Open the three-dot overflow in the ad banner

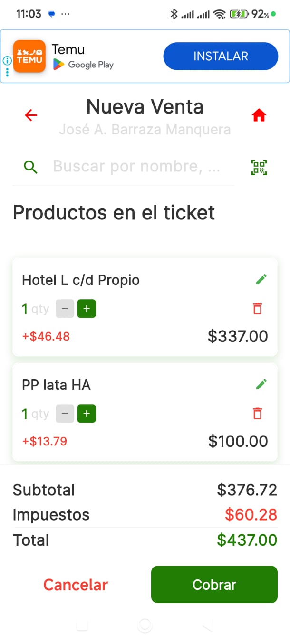[x=7, y=72]
